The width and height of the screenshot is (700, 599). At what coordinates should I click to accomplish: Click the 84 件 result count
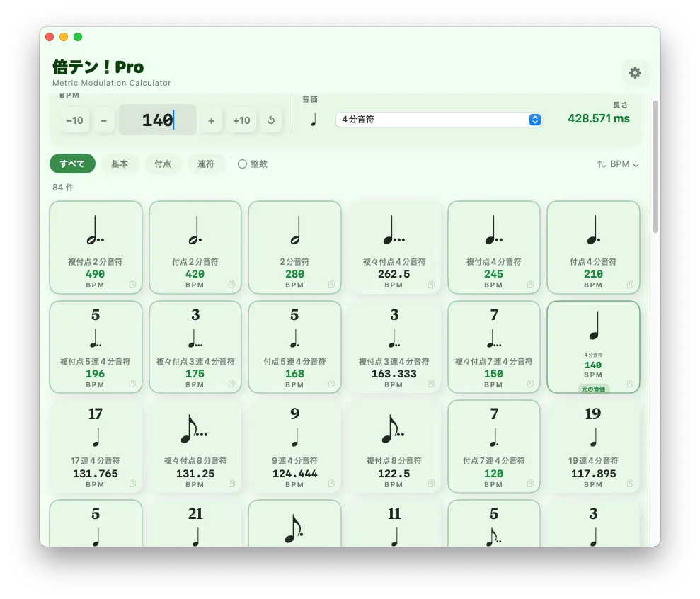pyautogui.click(x=63, y=187)
